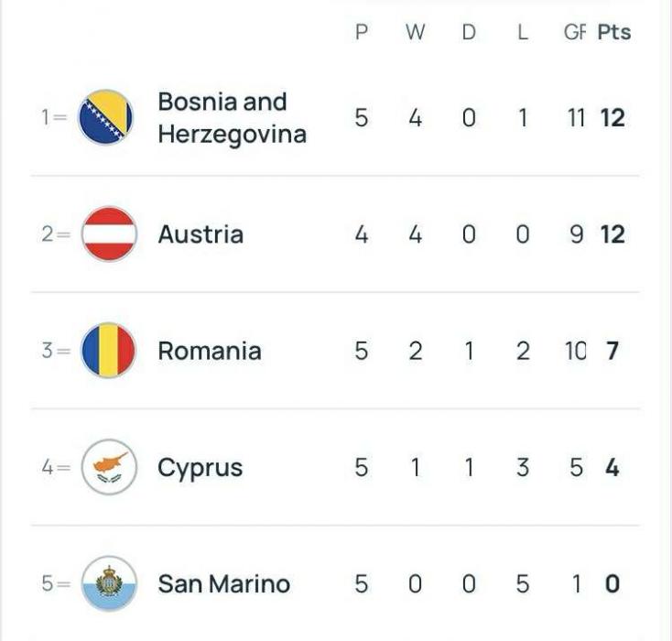Open the Bosnia and Herzegovina team name
This screenshot has height=641, width=672.
(232, 117)
